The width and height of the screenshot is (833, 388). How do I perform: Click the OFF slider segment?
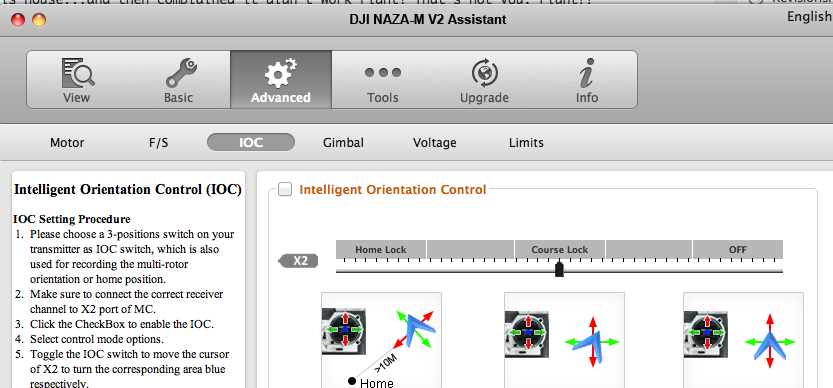(x=738, y=249)
